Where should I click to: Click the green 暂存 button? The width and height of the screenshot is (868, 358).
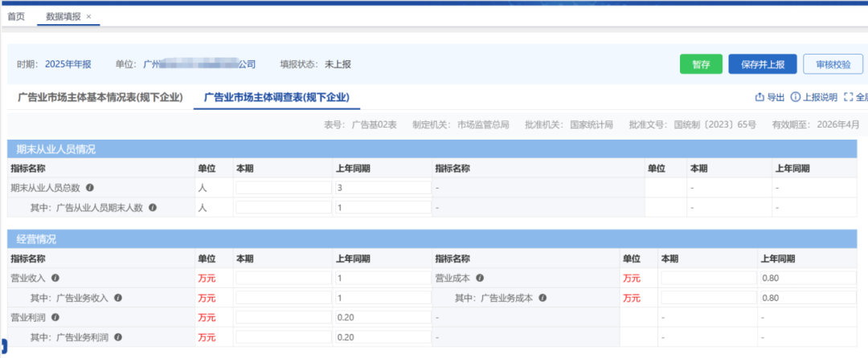click(702, 64)
